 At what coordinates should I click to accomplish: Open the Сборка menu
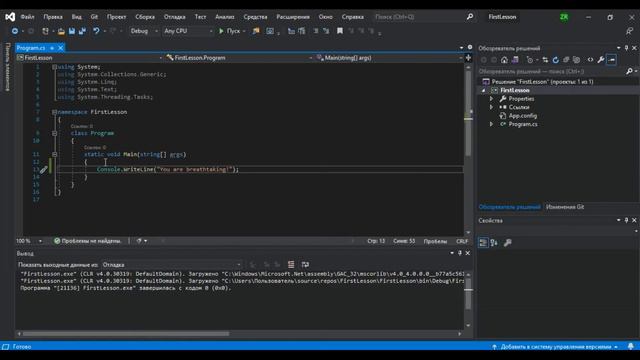(145, 17)
